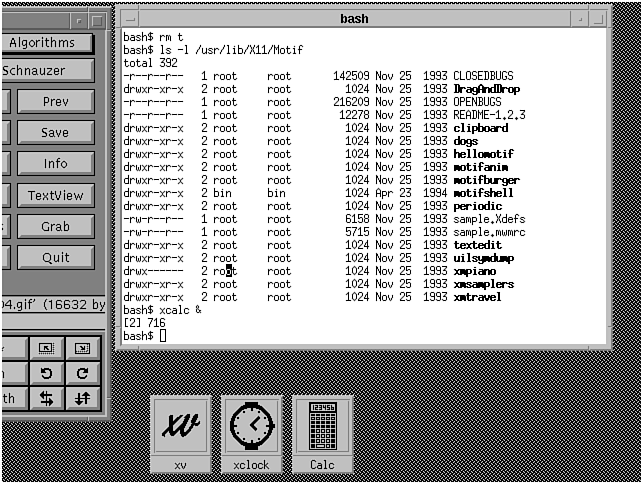Click icon directly above rotate counterclockwise button
Screen dimensions: 641x483
[47, 348]
